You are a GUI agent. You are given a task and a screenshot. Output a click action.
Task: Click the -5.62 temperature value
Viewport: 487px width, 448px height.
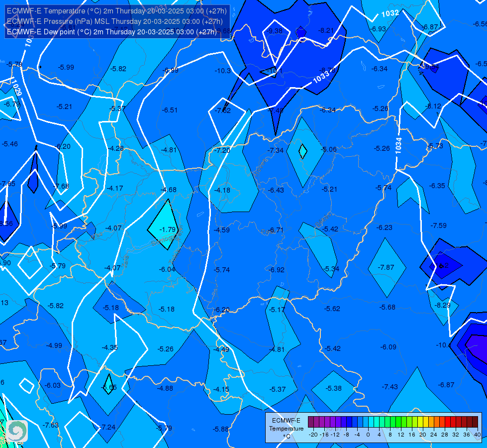[332, 309]
